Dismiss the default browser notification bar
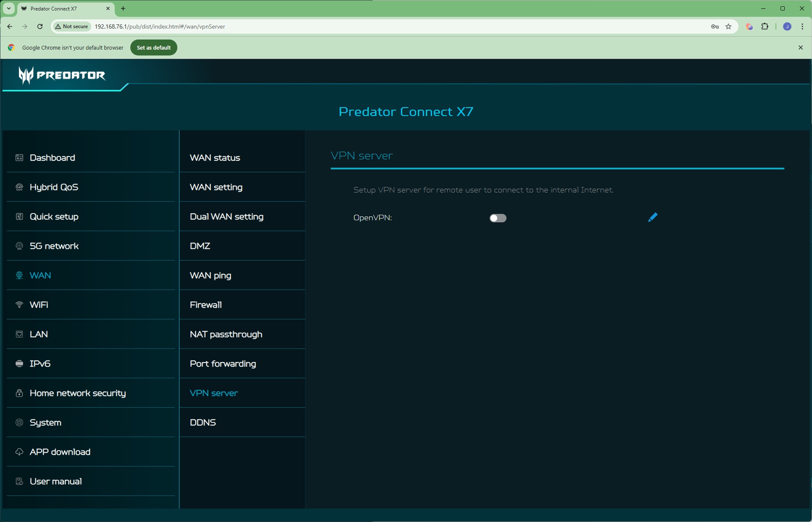This screenshot has height=522, width=812. click(800, 47)
